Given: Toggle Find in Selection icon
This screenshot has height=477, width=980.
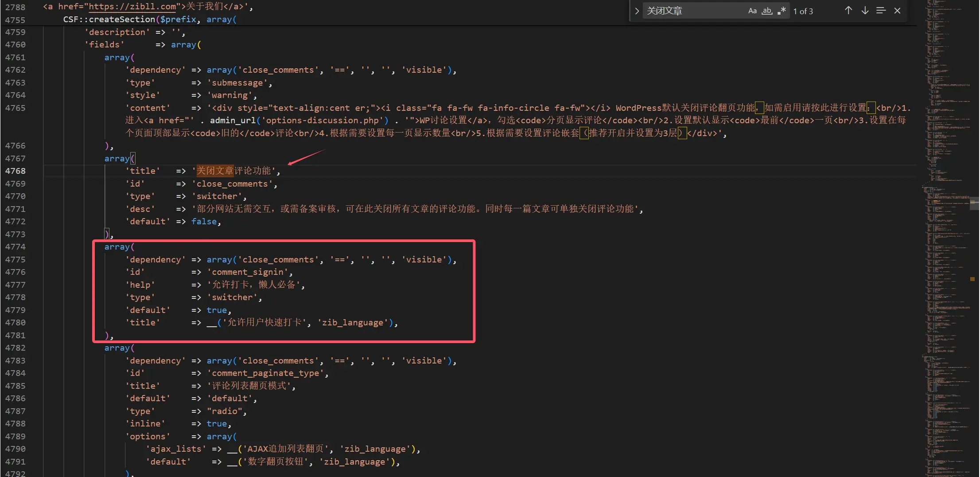Looking at the screenshot, I should tap(881, 11).
